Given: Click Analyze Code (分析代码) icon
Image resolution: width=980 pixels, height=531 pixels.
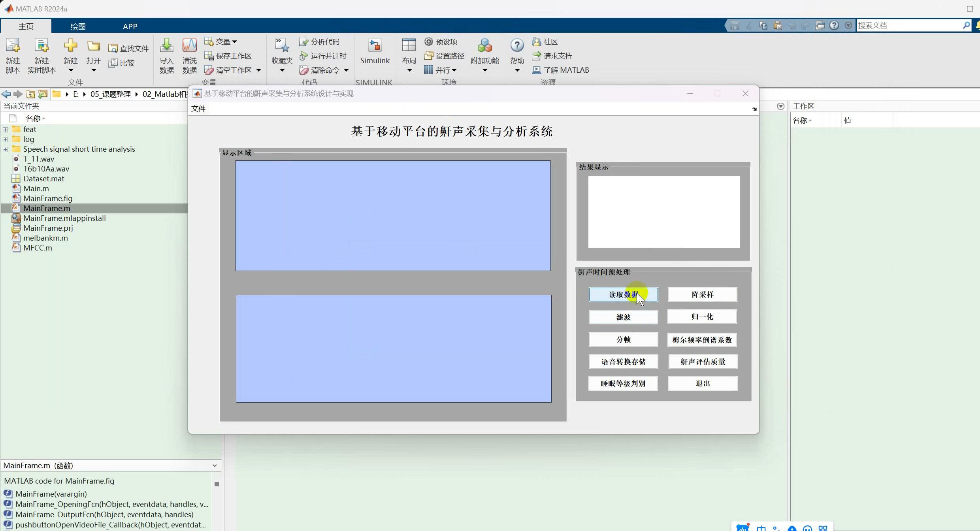Looking at the screenshot, I should pos(303,41).
